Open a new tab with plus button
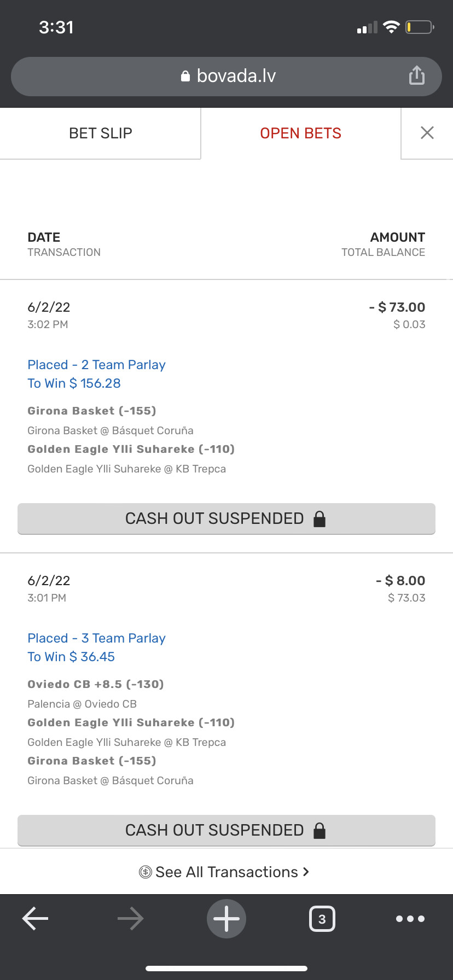453x980 pixels. pyautogui.click(x=226, y=919)
